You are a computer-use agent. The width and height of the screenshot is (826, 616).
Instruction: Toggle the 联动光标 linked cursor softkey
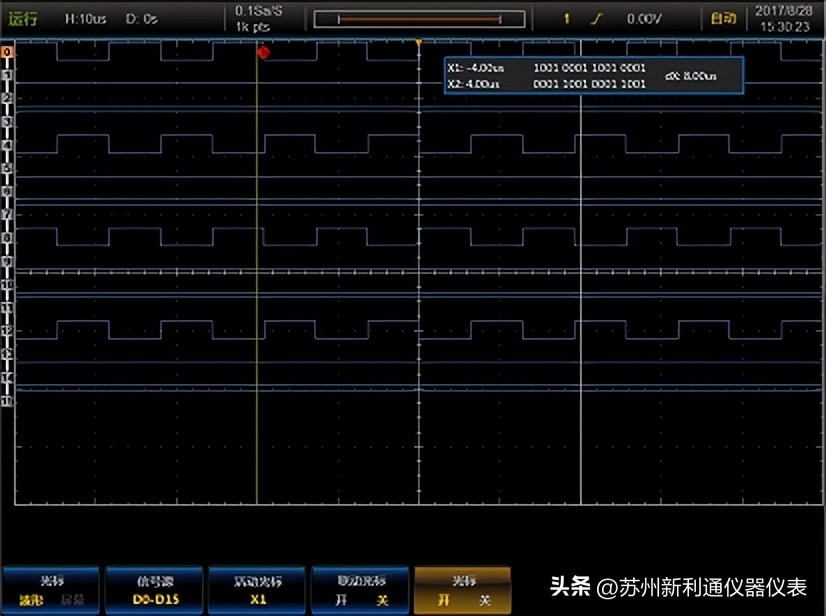click(x=360, y=591)
